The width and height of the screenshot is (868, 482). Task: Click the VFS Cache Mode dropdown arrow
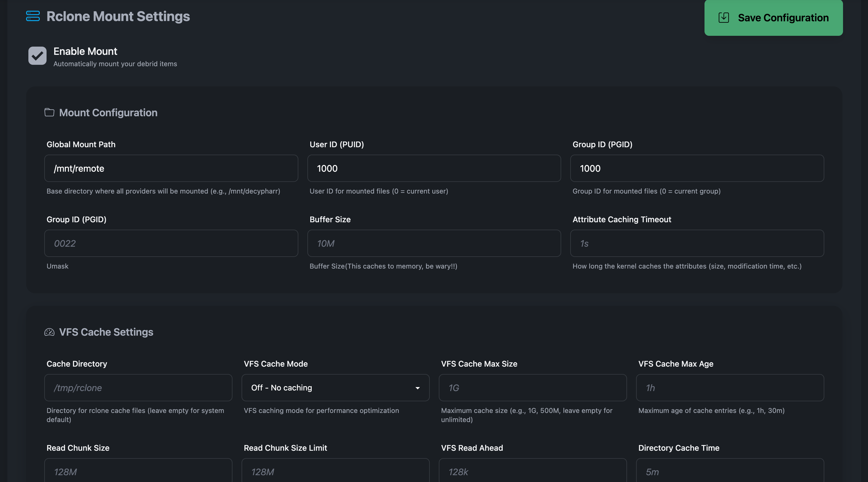(x=418, y=388)
